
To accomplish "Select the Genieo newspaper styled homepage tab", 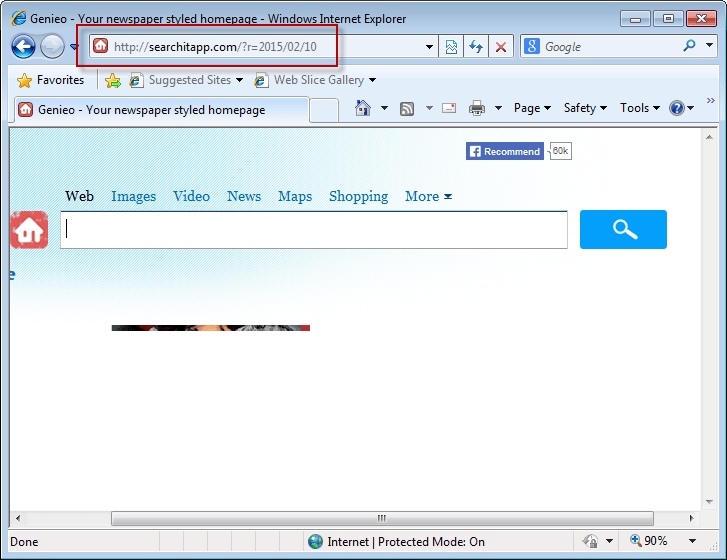I will tap(161, 110).
